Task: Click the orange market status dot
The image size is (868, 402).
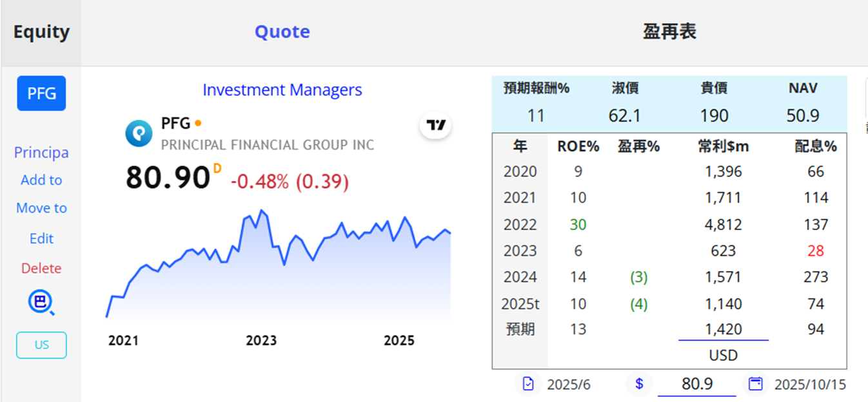Action: pos(198,123)
